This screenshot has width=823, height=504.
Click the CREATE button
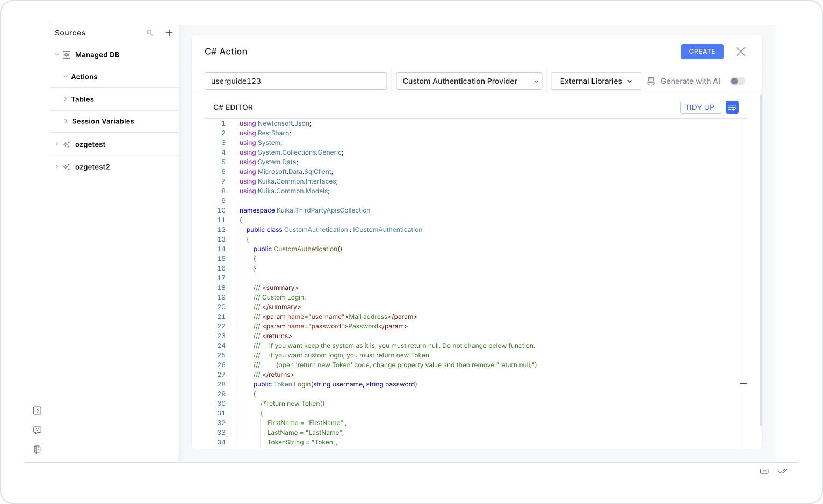pos(702,52)
